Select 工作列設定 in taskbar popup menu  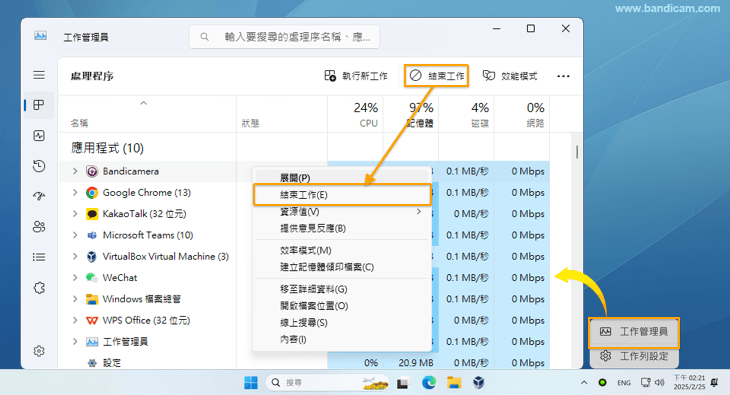pyautogui.click(x=634, y=356)
